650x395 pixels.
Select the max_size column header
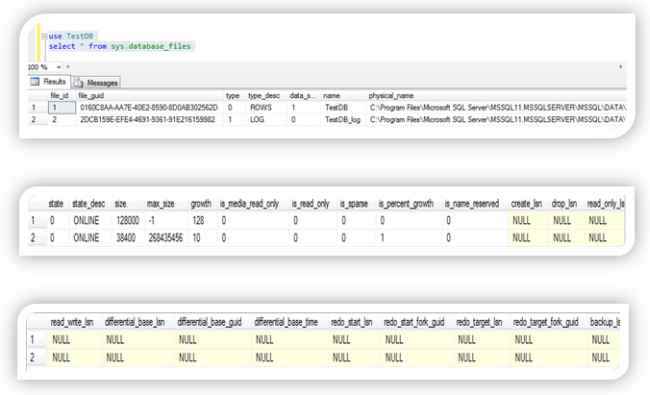160,204
